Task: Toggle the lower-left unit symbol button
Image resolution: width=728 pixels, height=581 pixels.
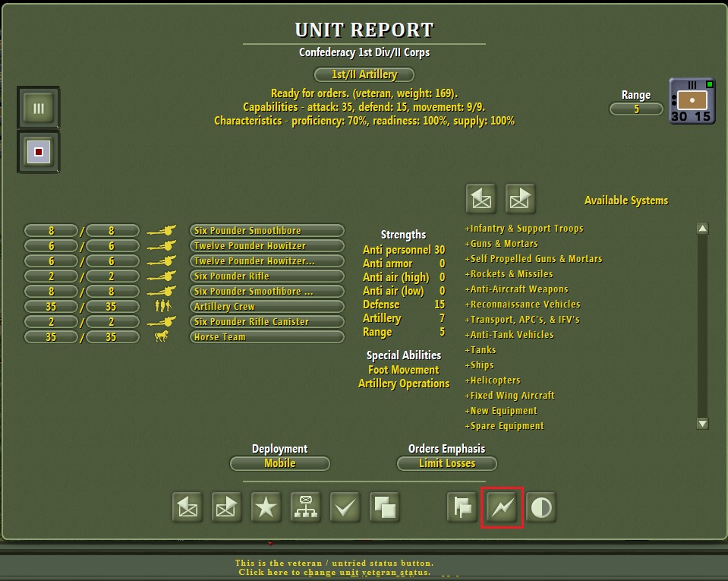Action: [x=38, y=151]
